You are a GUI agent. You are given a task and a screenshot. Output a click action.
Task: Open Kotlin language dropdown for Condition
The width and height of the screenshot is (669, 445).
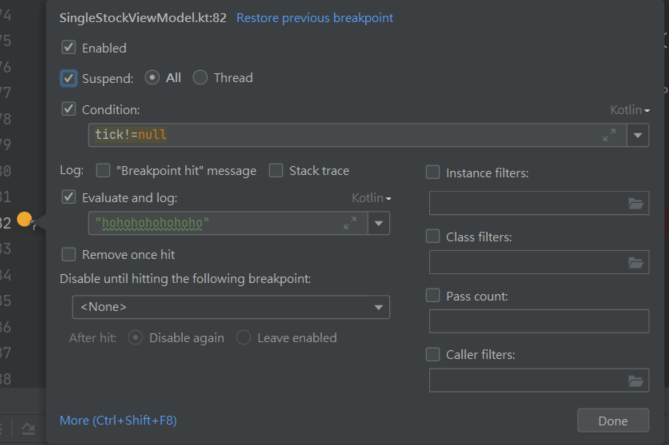pos(630,110)
